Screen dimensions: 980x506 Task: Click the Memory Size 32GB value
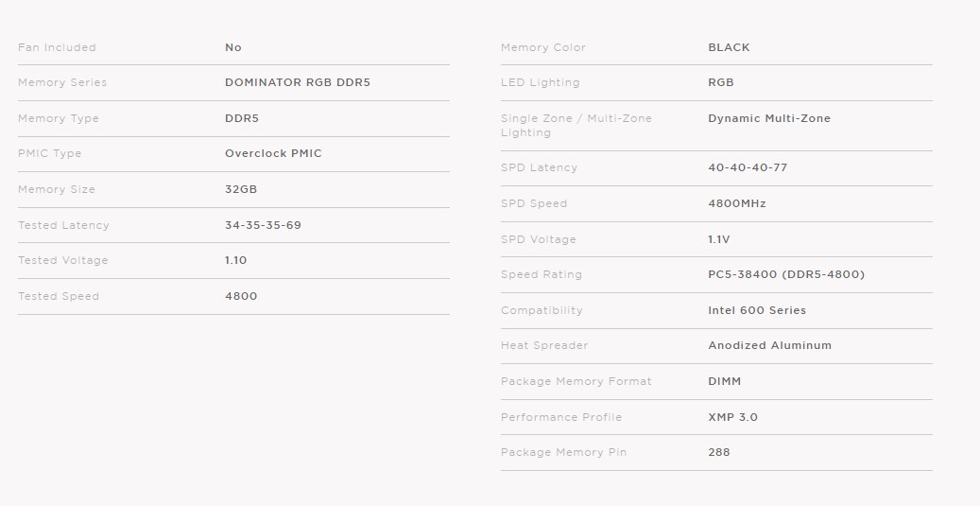[241, 189]
